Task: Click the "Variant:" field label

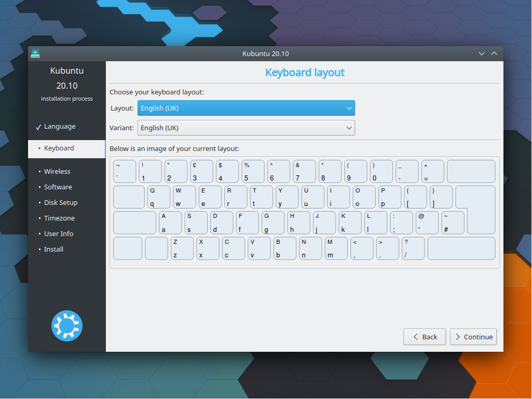Action: click(122, 128)
